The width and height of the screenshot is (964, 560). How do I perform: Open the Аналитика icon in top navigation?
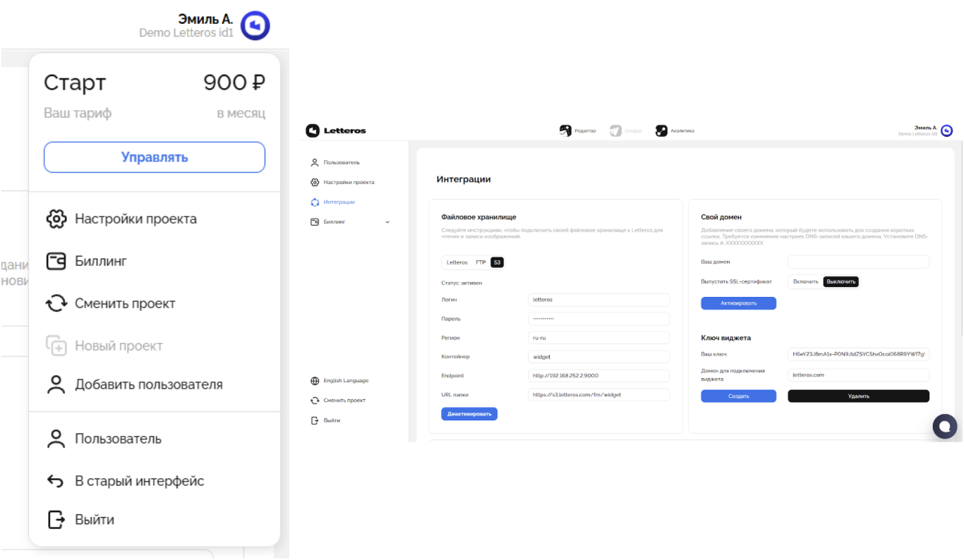pos(661,130)
